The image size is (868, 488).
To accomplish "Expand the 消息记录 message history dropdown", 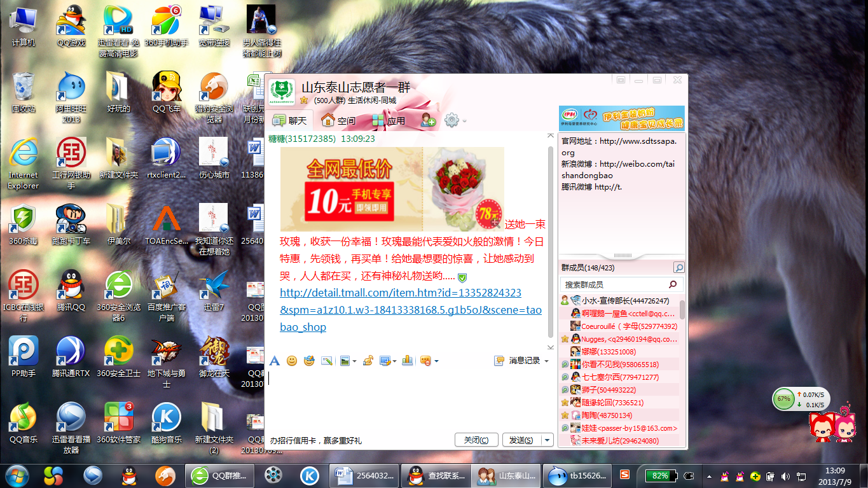I will (546, 361).
